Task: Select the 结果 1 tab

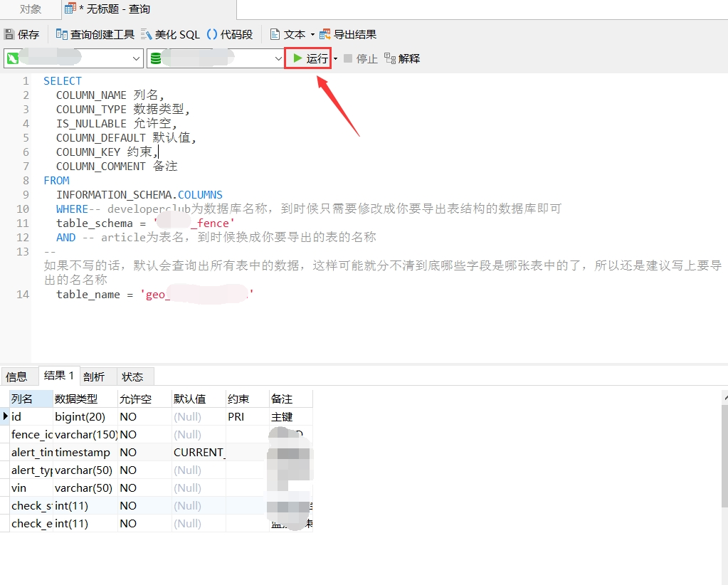Action: point(59,376)
